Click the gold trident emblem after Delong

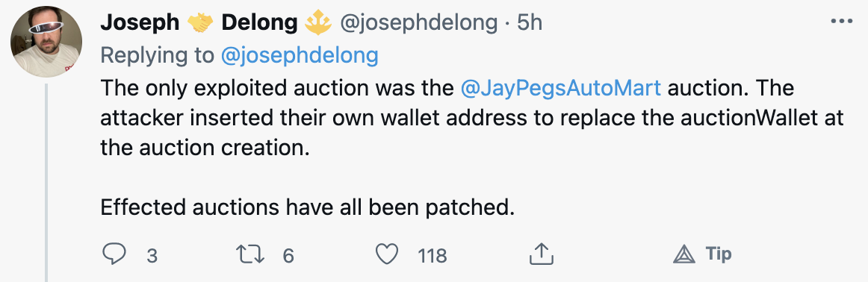point(318,22)
